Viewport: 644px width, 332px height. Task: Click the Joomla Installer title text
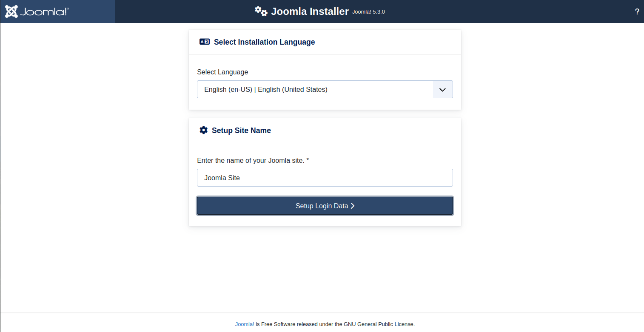310,11
